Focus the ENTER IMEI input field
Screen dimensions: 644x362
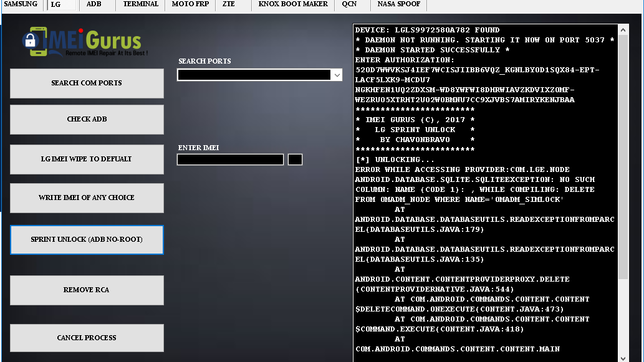tap(230, 160)
